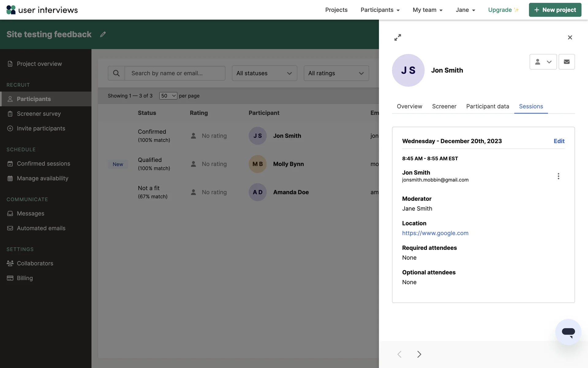
Task: Click the search magnifier icon
Action: (116, 73)
